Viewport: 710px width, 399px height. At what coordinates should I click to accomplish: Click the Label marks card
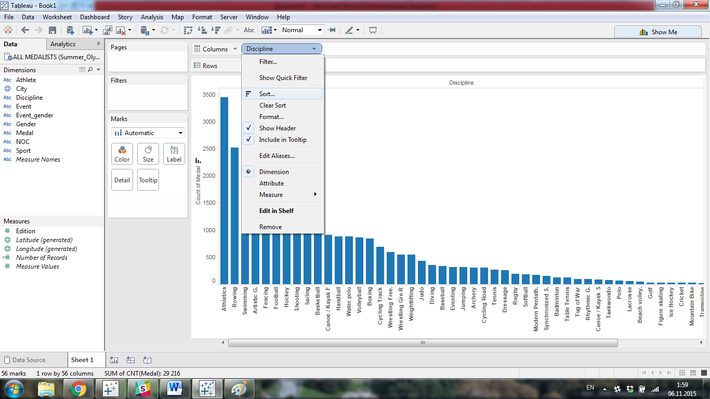click(x=174, y=154)
